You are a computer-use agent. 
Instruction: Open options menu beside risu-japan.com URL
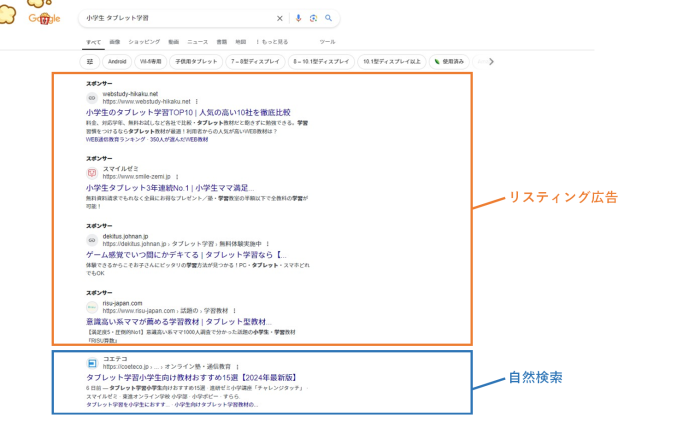(x=234, y=311)
